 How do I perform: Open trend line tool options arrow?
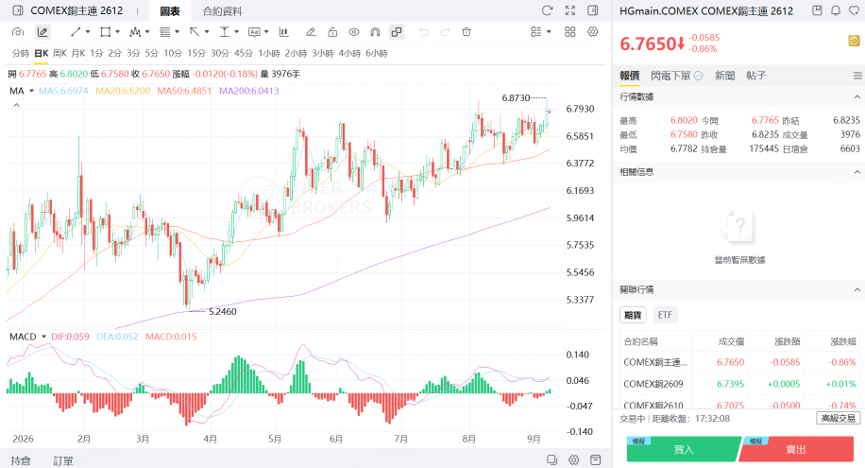(88, 32)
